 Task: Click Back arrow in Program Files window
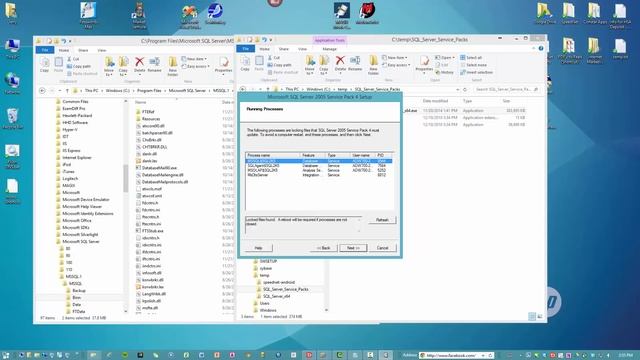click(42, 91)
